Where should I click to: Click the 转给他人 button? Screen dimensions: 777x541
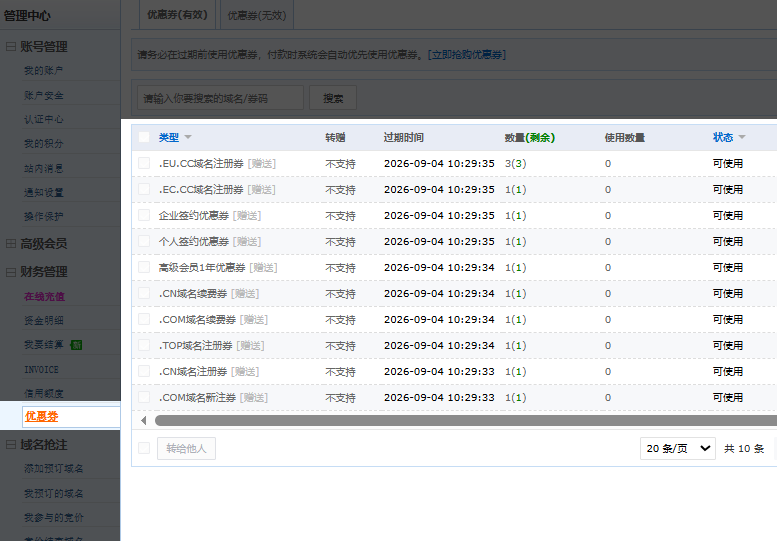(x=186, y=448)
